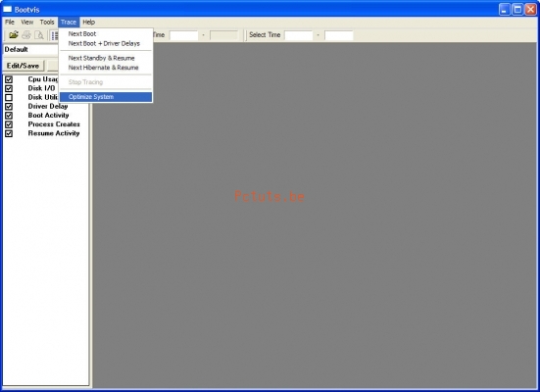Choose Next Hibernate & Resume

(106, 68)
